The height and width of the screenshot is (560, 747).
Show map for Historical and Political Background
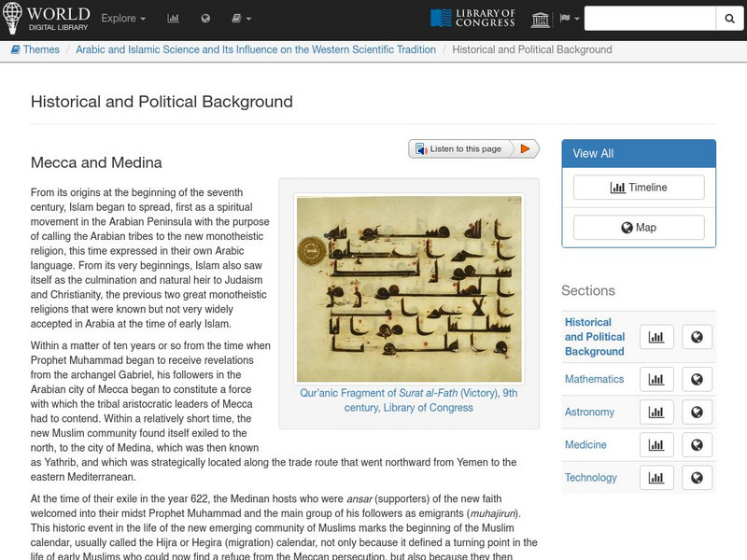pos(697,337)
